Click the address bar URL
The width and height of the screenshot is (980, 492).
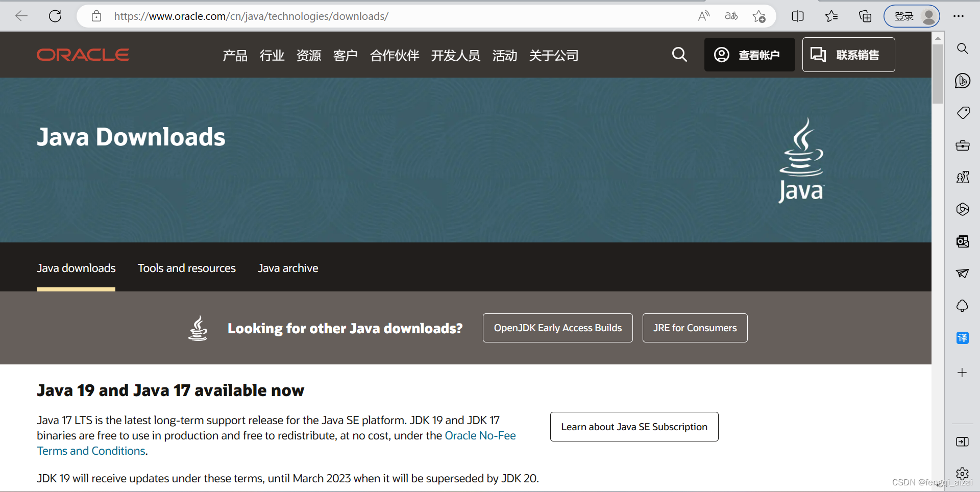251,16
